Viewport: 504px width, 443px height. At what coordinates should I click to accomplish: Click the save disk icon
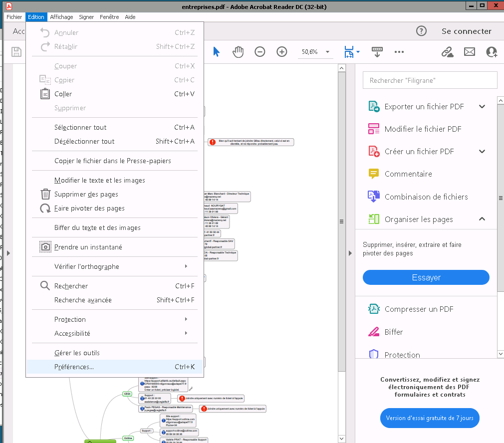(16, 52)
